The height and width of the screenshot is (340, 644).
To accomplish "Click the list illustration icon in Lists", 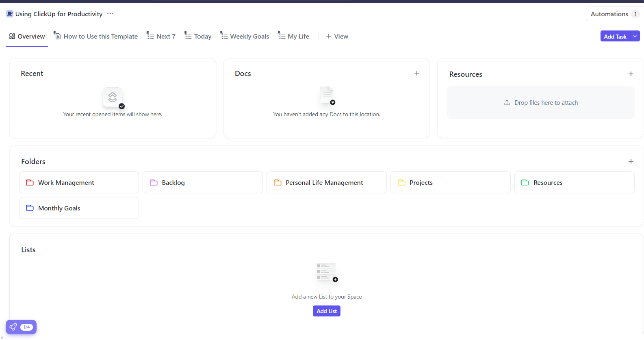I will click(x=327, y=272).
